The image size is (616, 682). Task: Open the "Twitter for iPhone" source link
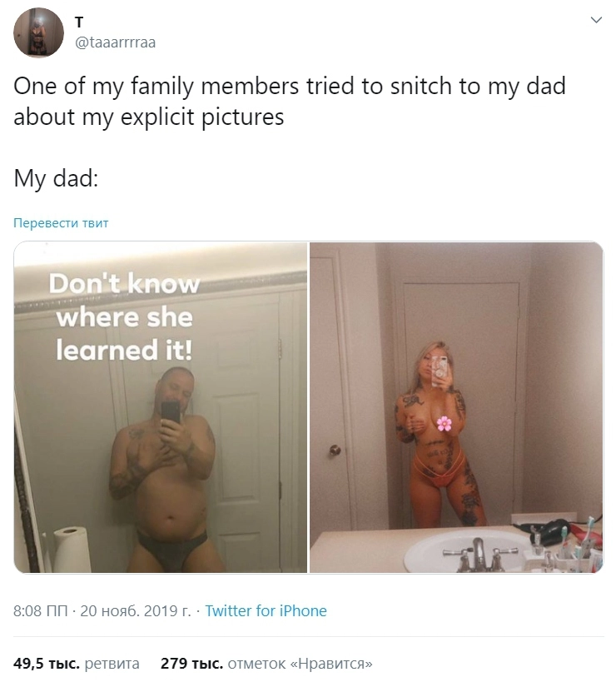[x=266, y=611]
